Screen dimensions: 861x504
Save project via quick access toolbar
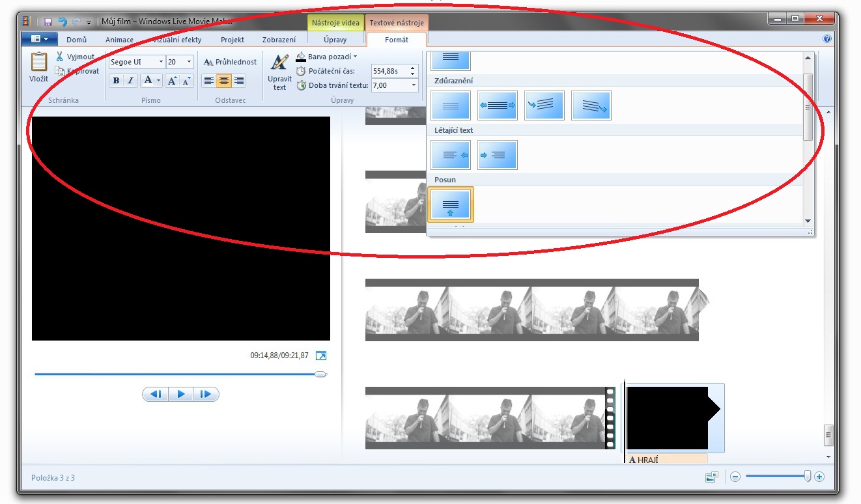pos(48,21)
